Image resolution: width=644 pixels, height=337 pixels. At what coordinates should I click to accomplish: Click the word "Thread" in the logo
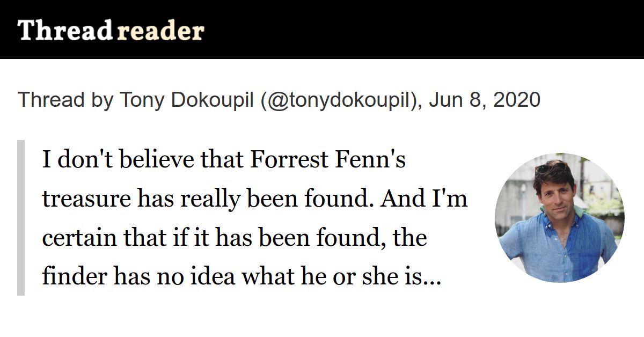64,31
